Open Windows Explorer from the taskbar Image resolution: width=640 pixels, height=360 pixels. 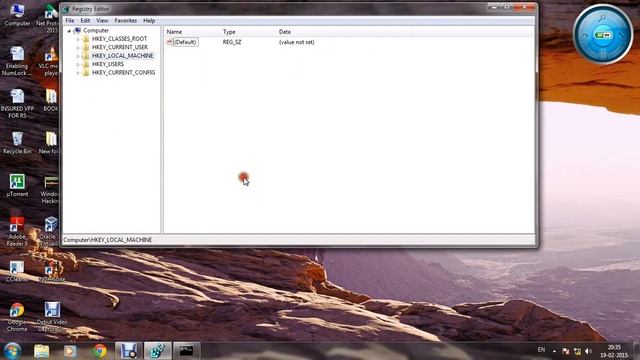(41, 351)
